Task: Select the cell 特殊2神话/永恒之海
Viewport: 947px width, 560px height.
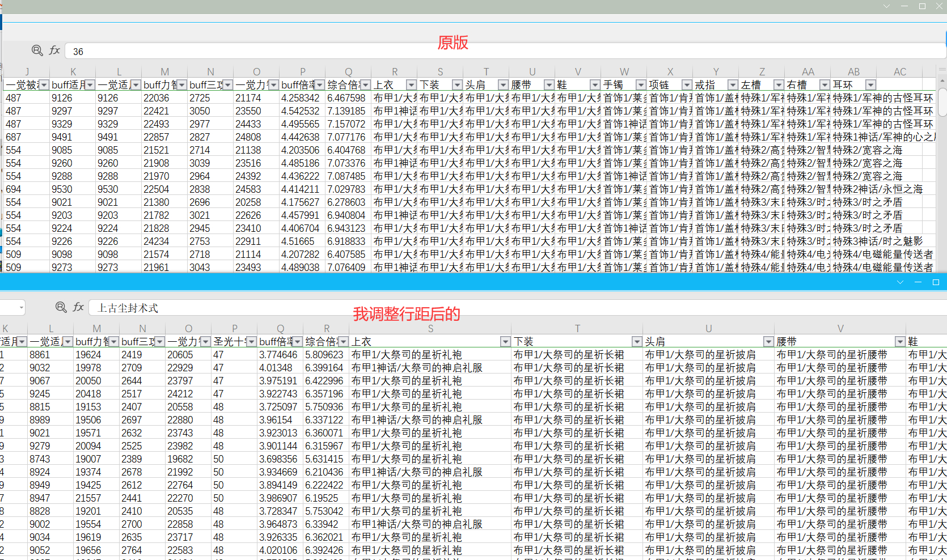Action: click(x=878, y=189)
